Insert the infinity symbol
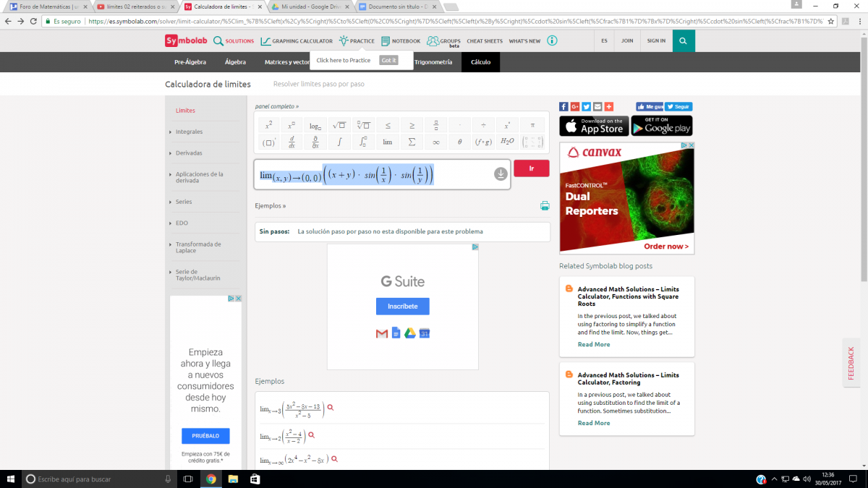The image size is (868, 488). (435, 142)
